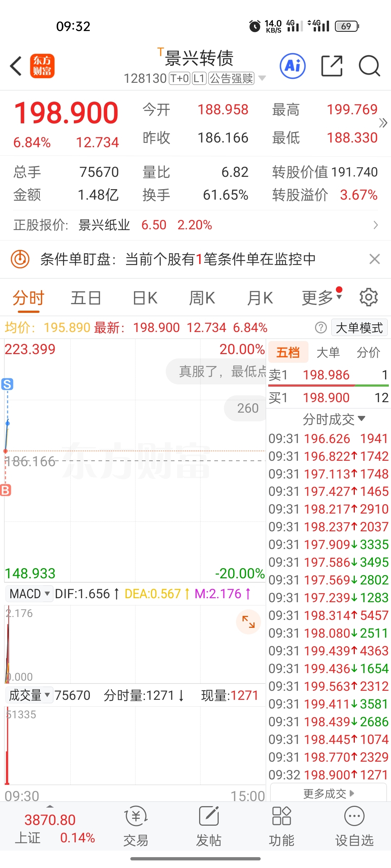Tap the 换手 61.65% value
The image size is (391, 868).
[226, 195]
